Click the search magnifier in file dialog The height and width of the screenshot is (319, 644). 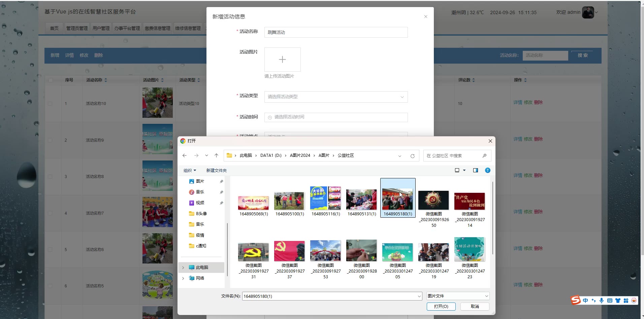tap(484, 156)
